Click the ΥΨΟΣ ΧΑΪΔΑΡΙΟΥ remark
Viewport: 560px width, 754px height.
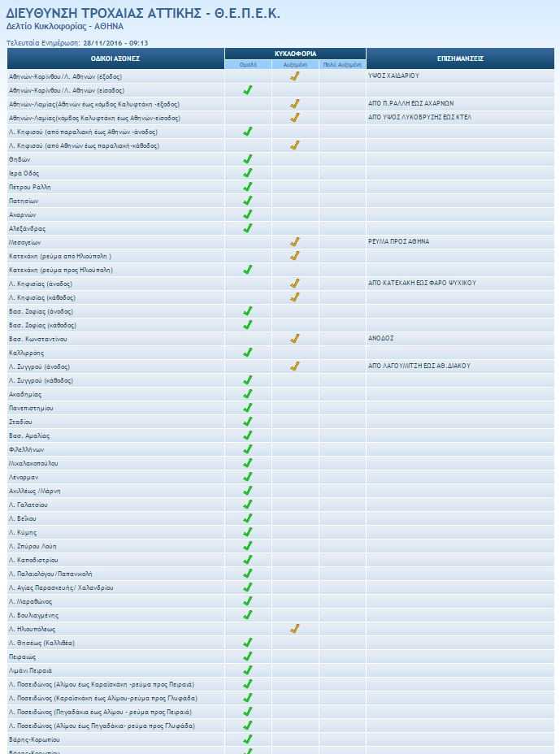pyautogui.click(x=393, y=76)
